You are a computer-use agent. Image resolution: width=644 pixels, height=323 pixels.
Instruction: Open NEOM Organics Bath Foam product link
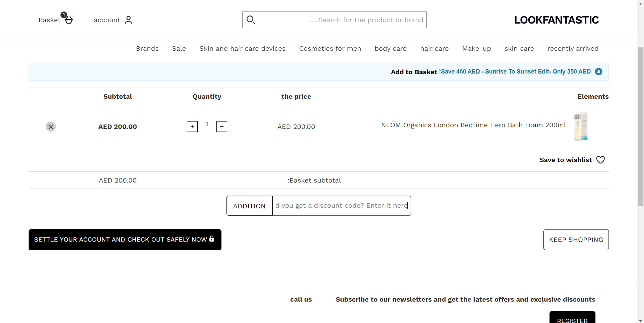click(473, 125)
